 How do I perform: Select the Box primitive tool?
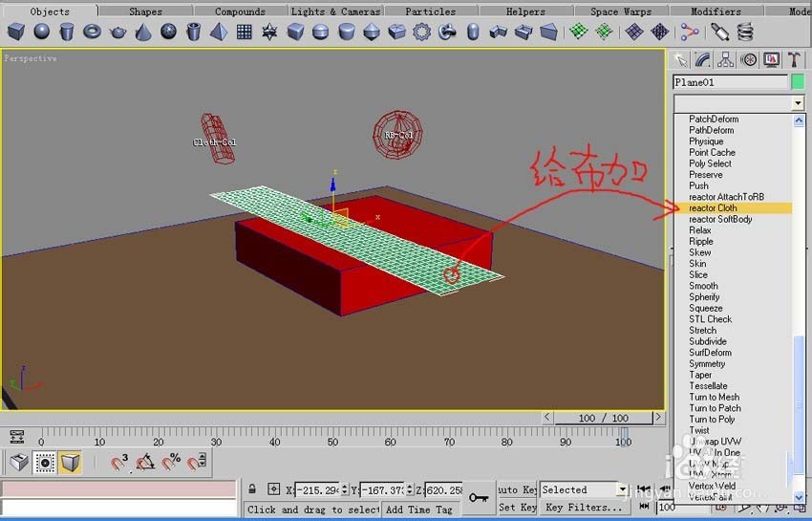point(16,33)
